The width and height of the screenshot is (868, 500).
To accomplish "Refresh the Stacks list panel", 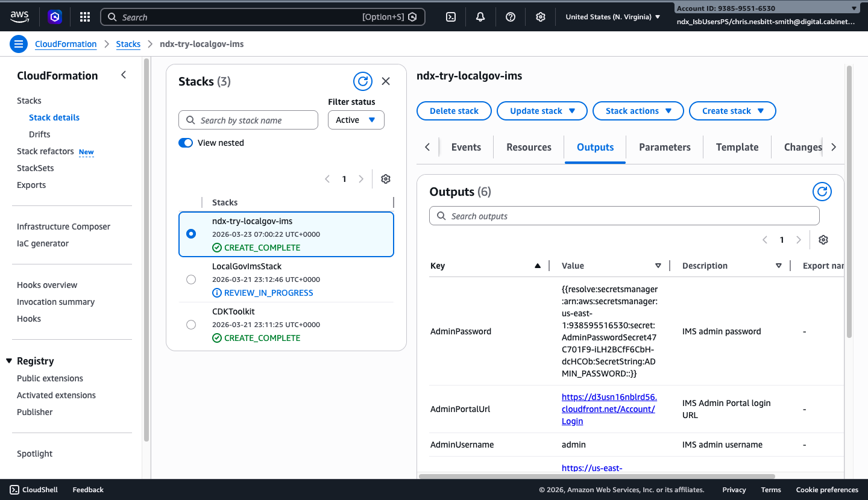I will [x=362, y=81].
